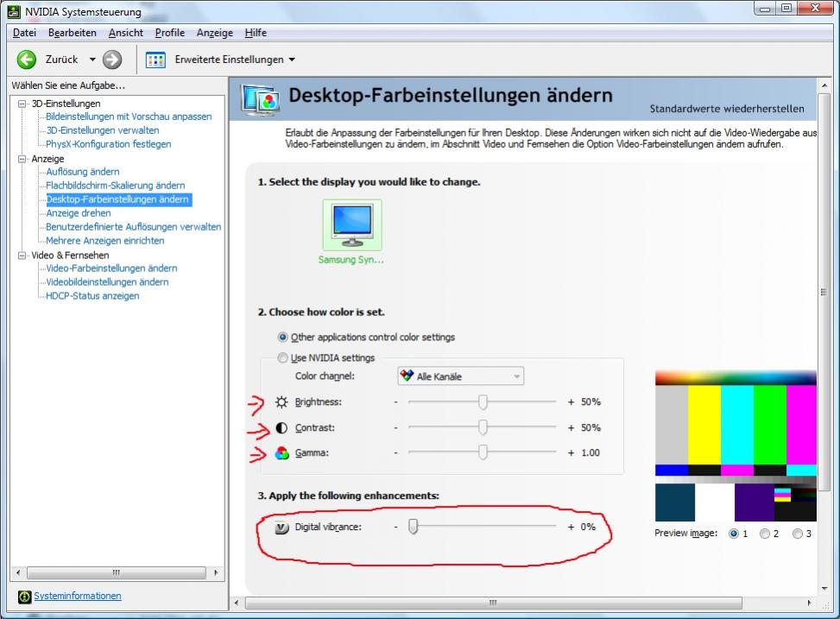
Task: Open 3D-Einstellungen verwalten
Action: pos(103,130)
